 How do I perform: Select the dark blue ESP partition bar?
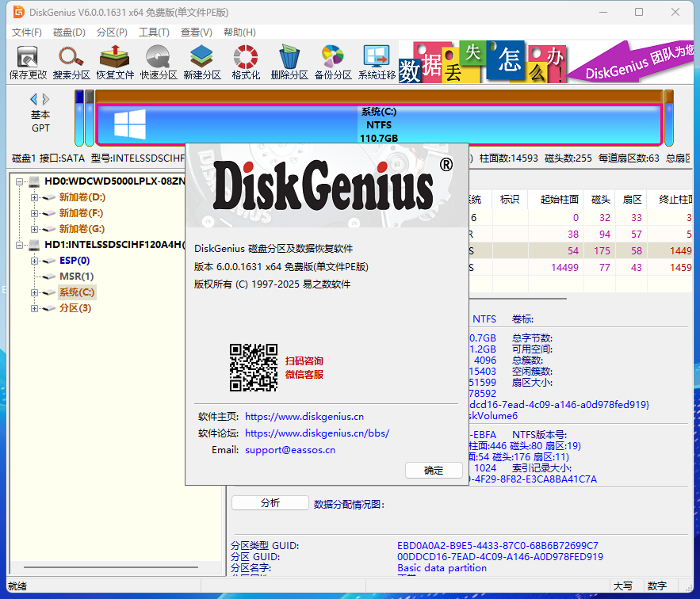[79, 118]
